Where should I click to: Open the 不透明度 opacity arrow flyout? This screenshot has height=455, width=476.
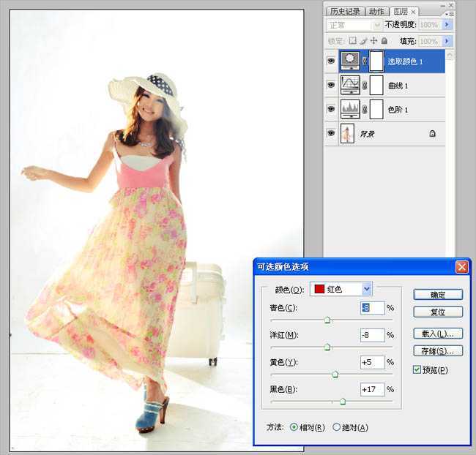pyautogui.click(x=447, y=25)
